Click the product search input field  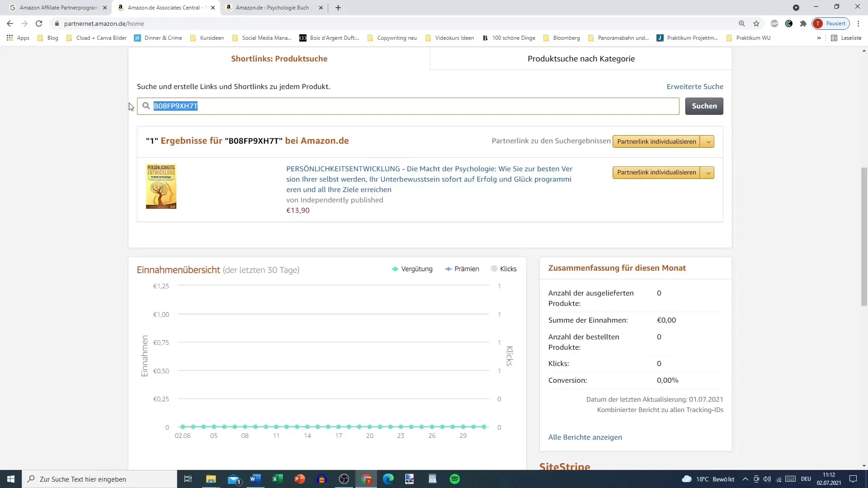(x=408, y=106)
